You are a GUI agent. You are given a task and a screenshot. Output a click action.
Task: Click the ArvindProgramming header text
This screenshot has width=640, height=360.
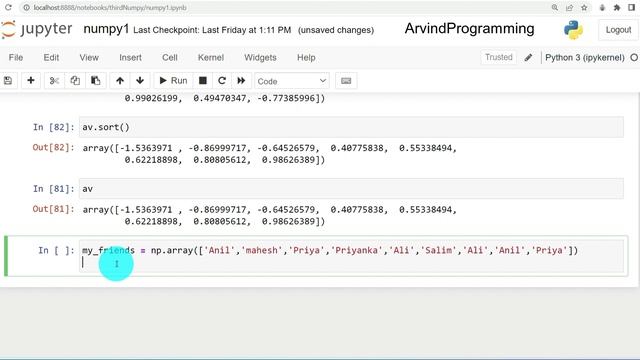coord(469,29)
